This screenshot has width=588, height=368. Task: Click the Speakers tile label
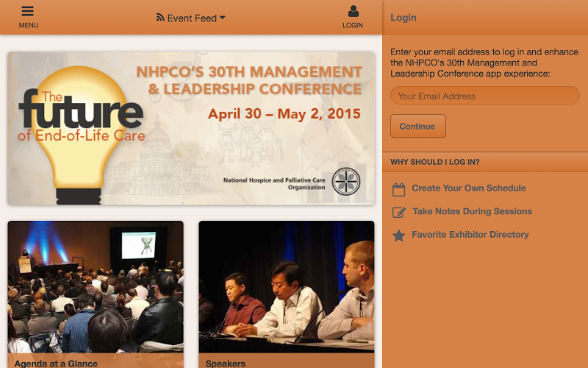[226, 363]
